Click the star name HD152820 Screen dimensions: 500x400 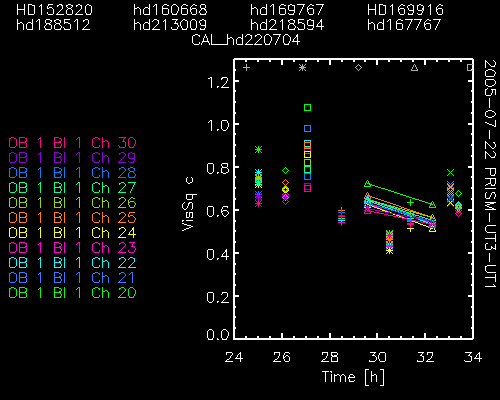click(54, 10)
